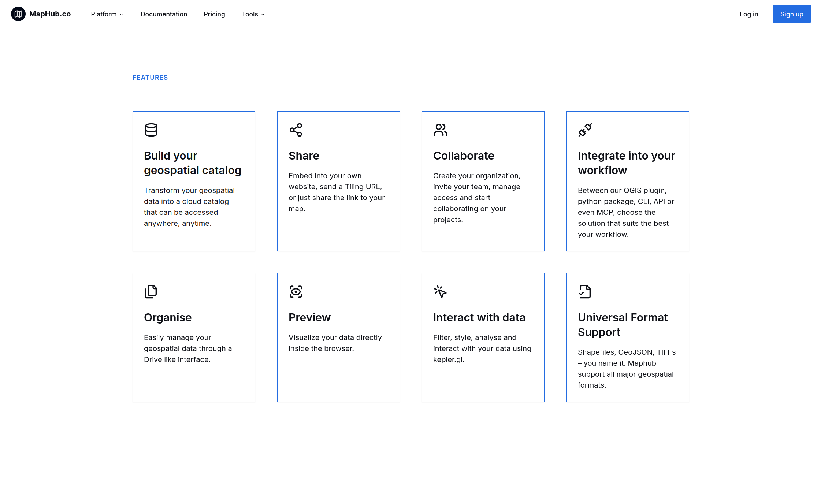Select the Universal Format Support heading

(x=623, y=325)
